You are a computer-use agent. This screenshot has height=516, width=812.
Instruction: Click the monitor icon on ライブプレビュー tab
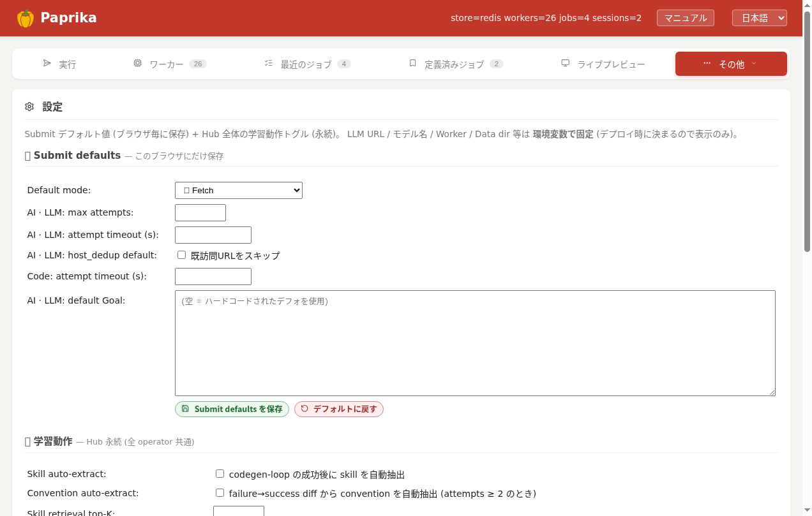pos(565,63)
